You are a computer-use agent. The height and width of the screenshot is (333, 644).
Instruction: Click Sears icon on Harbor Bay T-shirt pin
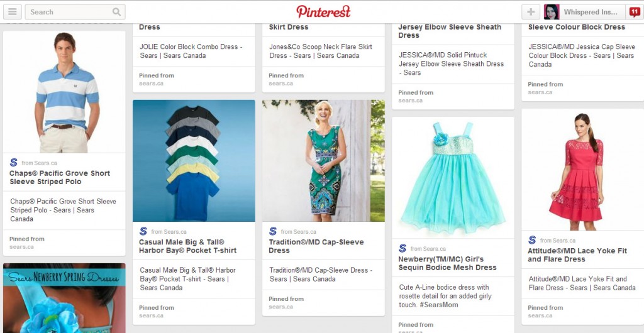[143, 231]
